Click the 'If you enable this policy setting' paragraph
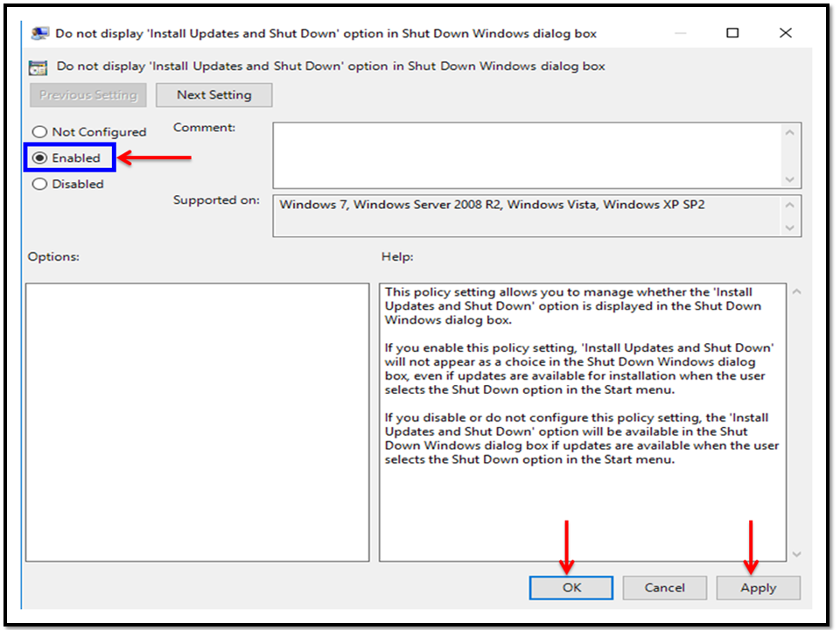 [579, 368]
